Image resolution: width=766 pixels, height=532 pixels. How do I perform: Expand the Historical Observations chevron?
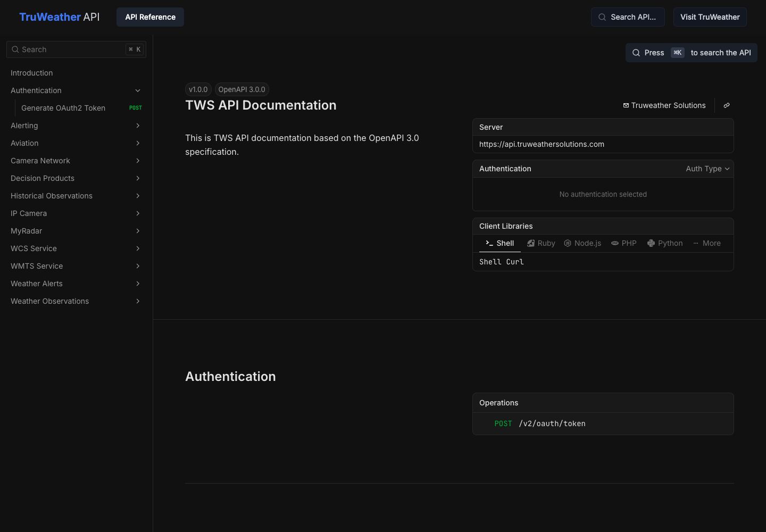138,196
